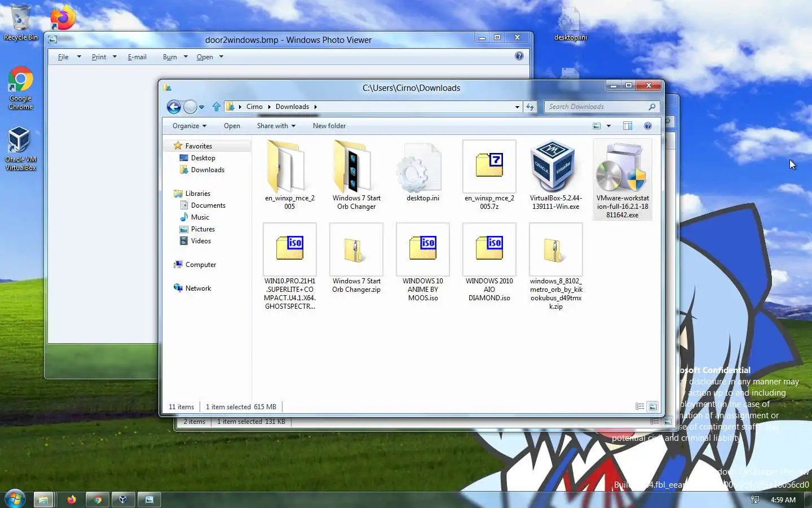Viewport: 812px width, 508px height.
Task: Open the Photo Viewer Print menu
Action: click(x=104, y=57)
